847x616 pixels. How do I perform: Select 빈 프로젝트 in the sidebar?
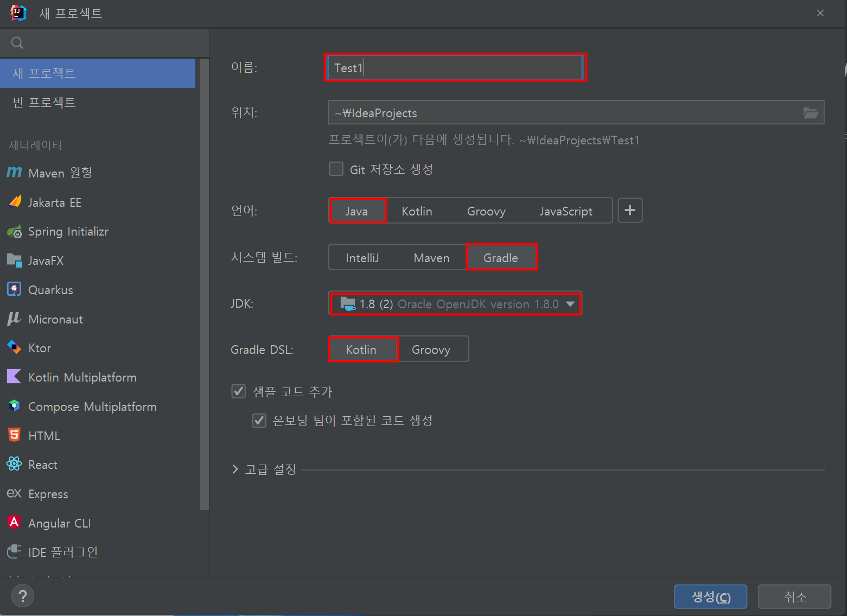tap(98, 103)
